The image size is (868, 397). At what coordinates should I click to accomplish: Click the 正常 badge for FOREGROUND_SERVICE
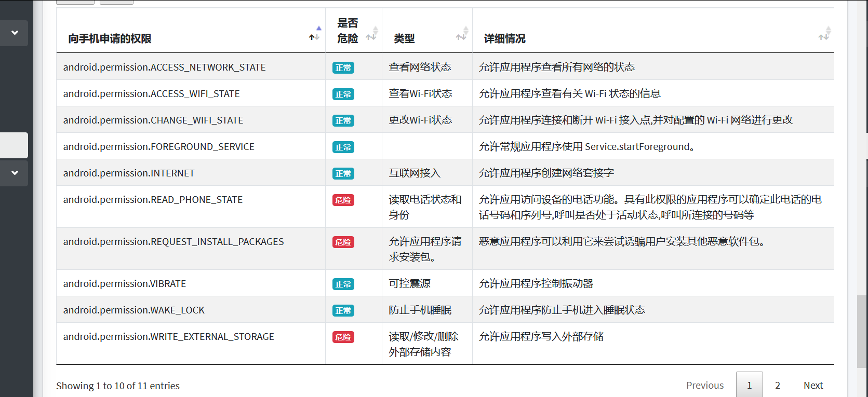click(x=343, y=147)
